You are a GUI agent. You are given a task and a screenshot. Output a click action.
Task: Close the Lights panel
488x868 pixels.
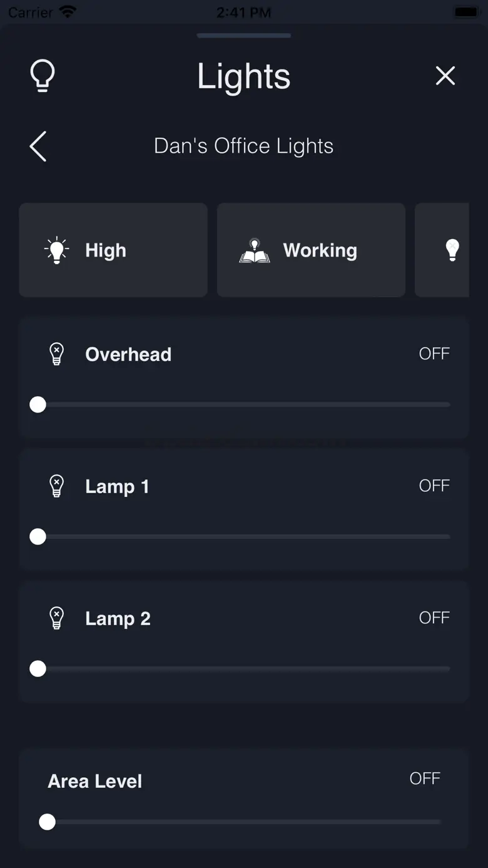point(445,76)
